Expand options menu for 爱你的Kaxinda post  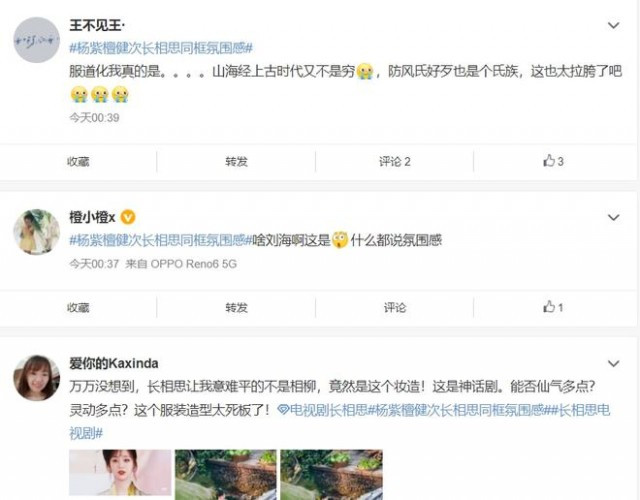[x=613, y=363]
